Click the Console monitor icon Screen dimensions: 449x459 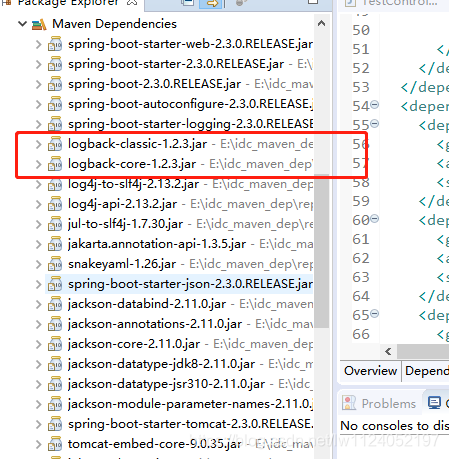click(x=434, y=403)
